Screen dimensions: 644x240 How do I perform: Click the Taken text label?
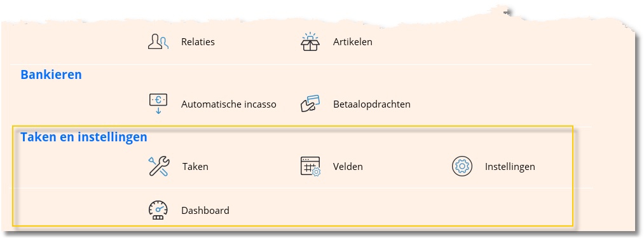[196, 167]
